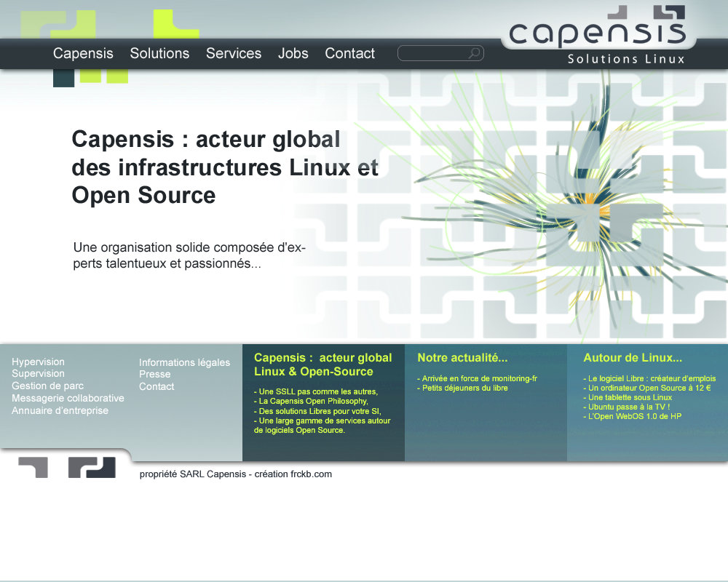Open Contact in the top navigation

[x=349, y=54]
